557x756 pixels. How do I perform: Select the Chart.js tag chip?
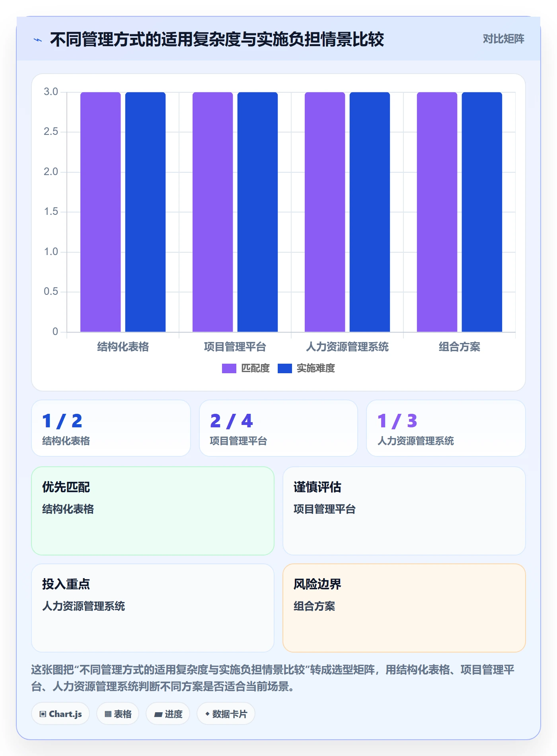click(x=60, y=714)
